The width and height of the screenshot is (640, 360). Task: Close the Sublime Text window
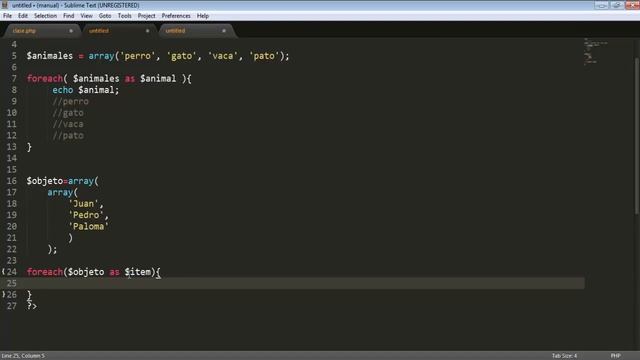[632, 5]
